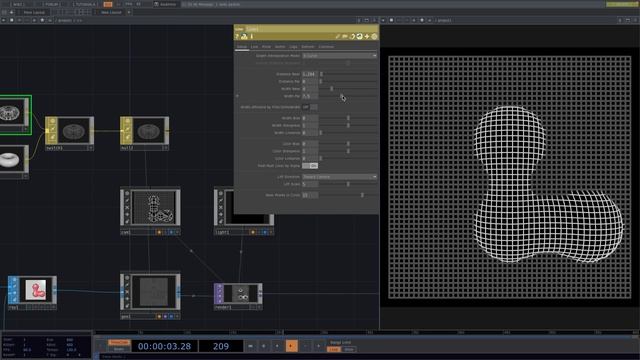Click rightmost pane icon of network pane bar
This screenshot has width=640, height=360.
coord(374,20)
